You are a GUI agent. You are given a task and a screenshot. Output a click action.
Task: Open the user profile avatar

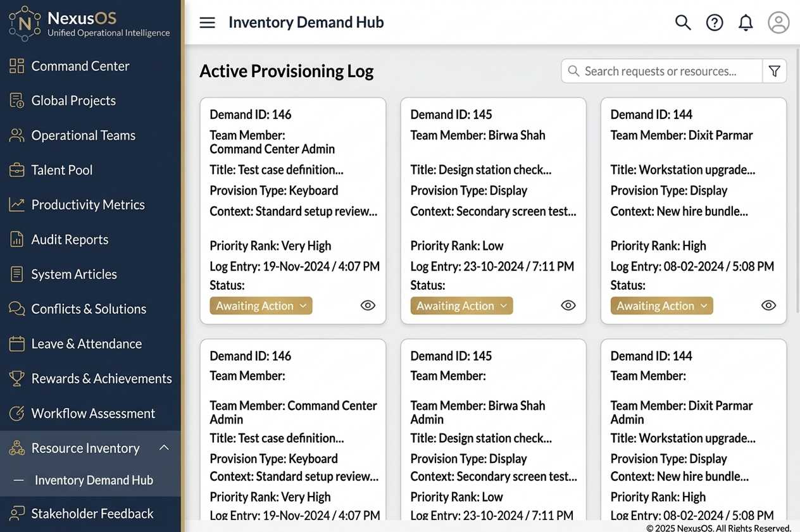778,23
